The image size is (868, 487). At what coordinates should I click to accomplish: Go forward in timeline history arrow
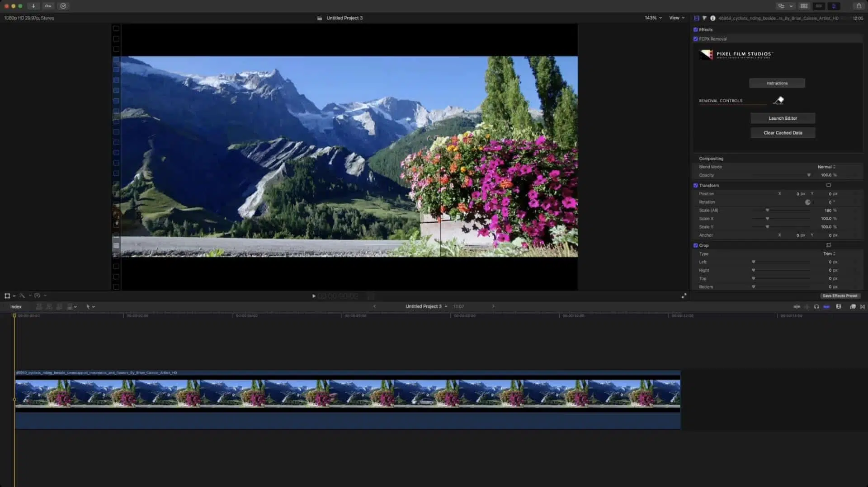[493, 306]
